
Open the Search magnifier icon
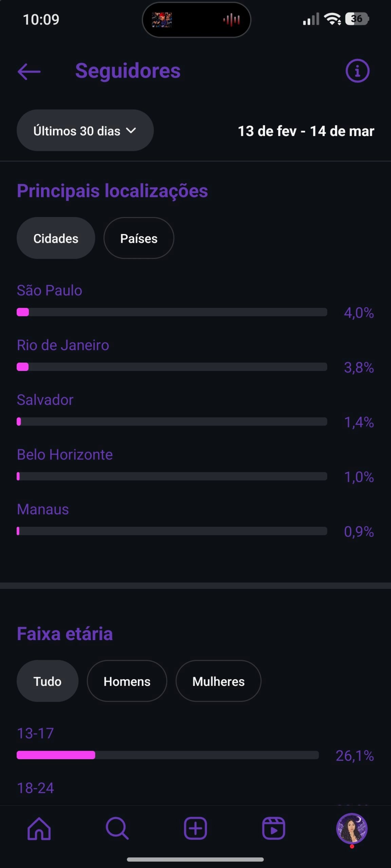[x=117, y=829]
